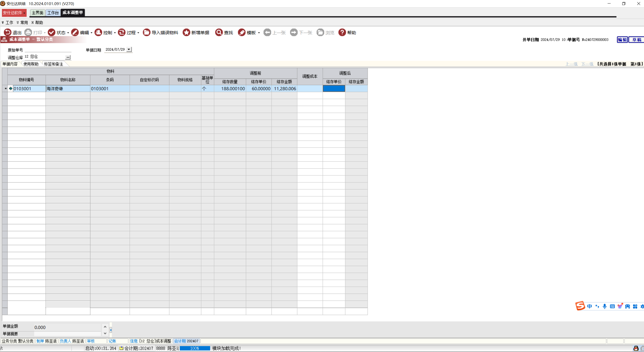
Task: Click the Sogou microphone voice input icon
Action: (x=605, y=306)
